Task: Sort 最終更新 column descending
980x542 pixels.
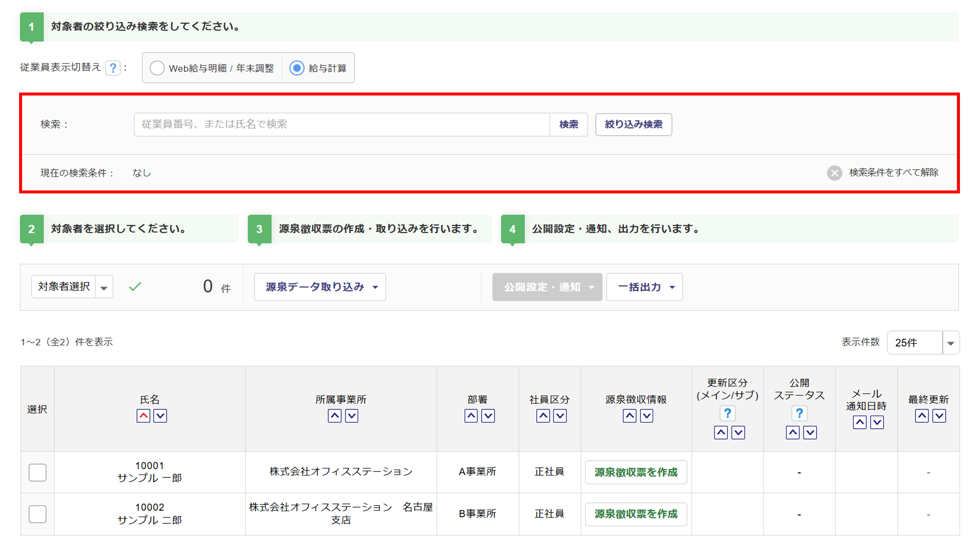Action: click(x=939, y=416)
